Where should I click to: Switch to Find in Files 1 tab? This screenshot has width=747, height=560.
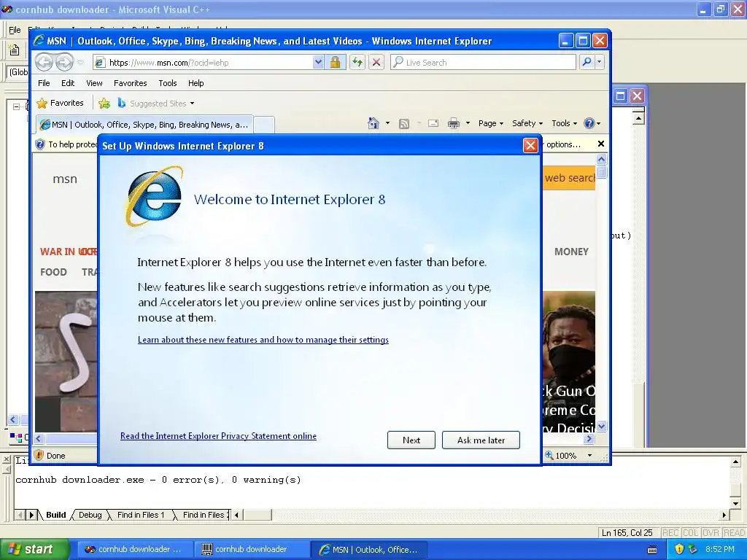pos(141,515)
